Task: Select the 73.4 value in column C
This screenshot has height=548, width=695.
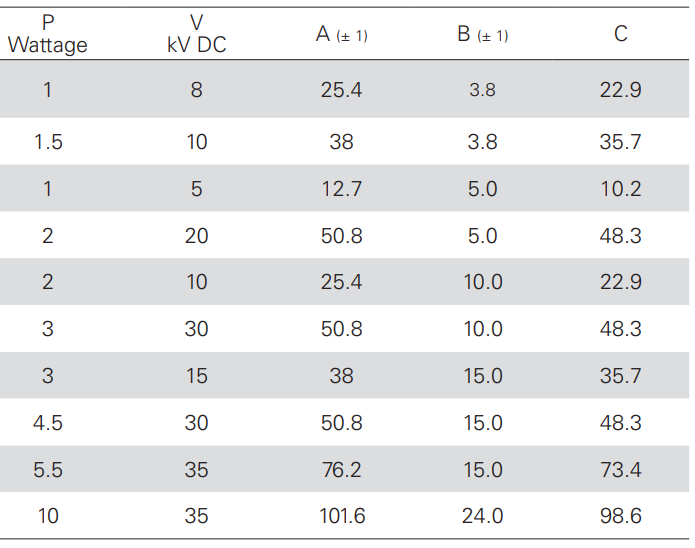Action: pyautogui.click(x=620, y=470)
